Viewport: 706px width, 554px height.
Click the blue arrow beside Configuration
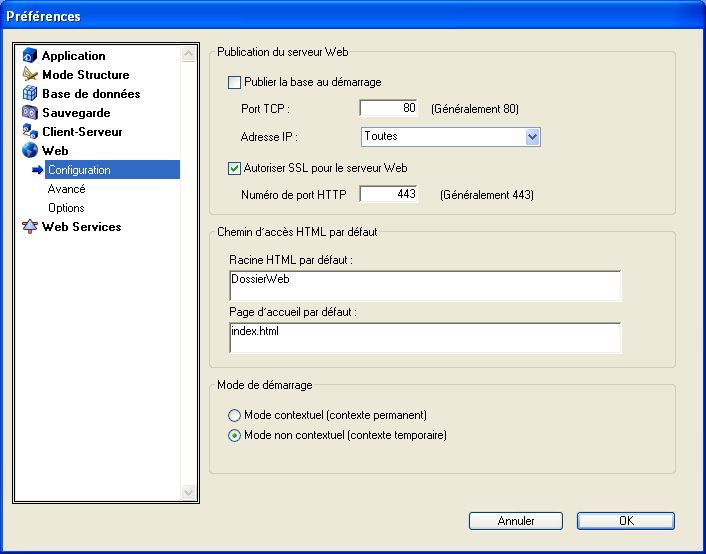tap(38, 170)
